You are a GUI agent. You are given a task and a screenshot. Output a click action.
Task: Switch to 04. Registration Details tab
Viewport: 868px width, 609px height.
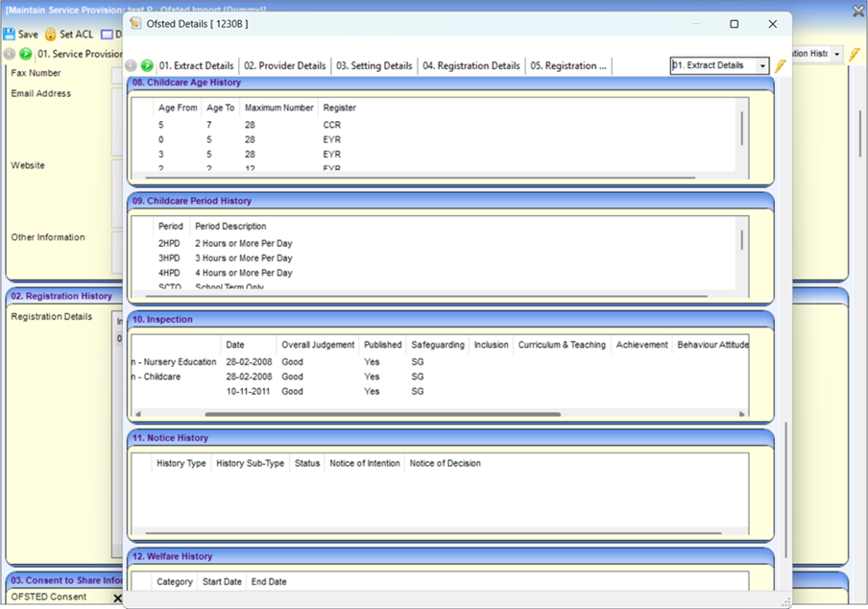click(x=471, y=65)
